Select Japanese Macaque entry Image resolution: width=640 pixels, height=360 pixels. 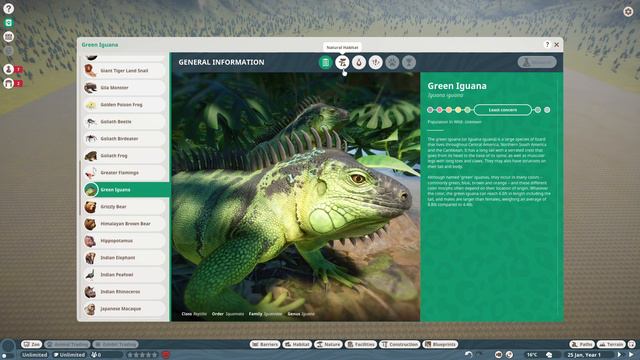[124, 309]
